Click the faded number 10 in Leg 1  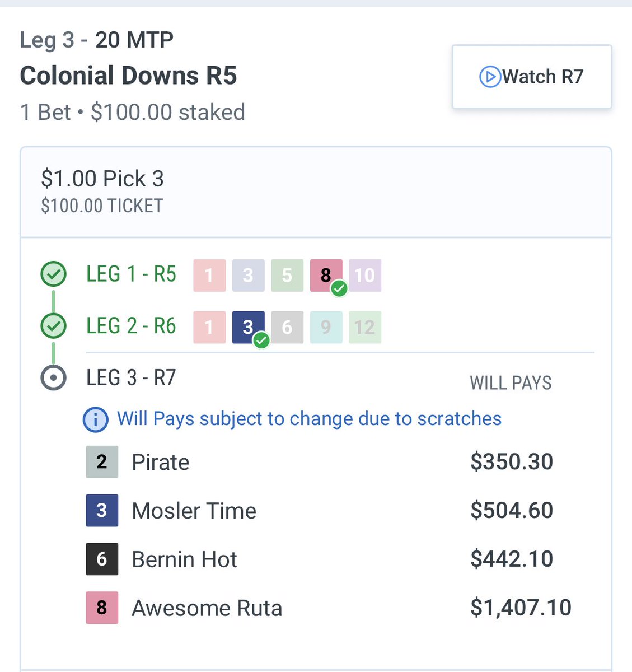[365, 275]
